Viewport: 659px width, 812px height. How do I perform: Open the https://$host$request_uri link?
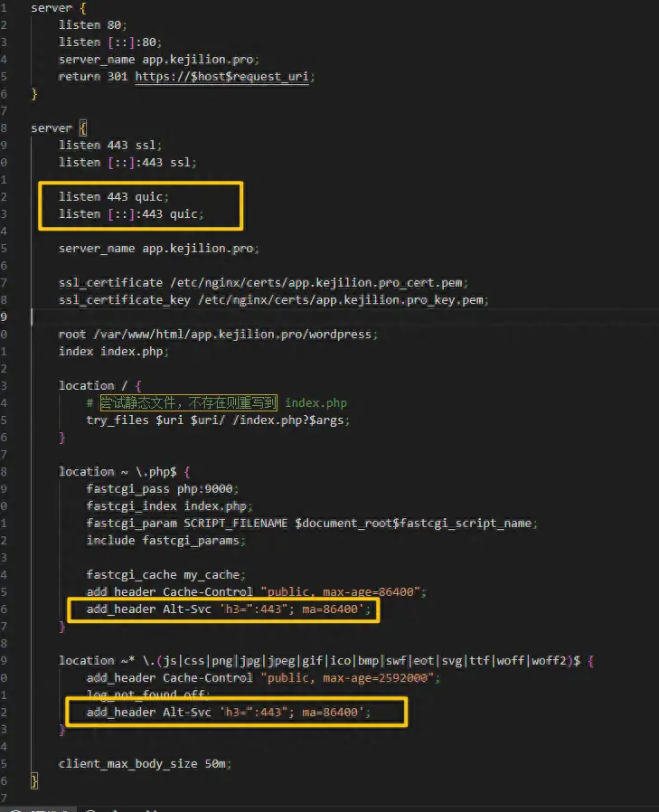(224, 77)
